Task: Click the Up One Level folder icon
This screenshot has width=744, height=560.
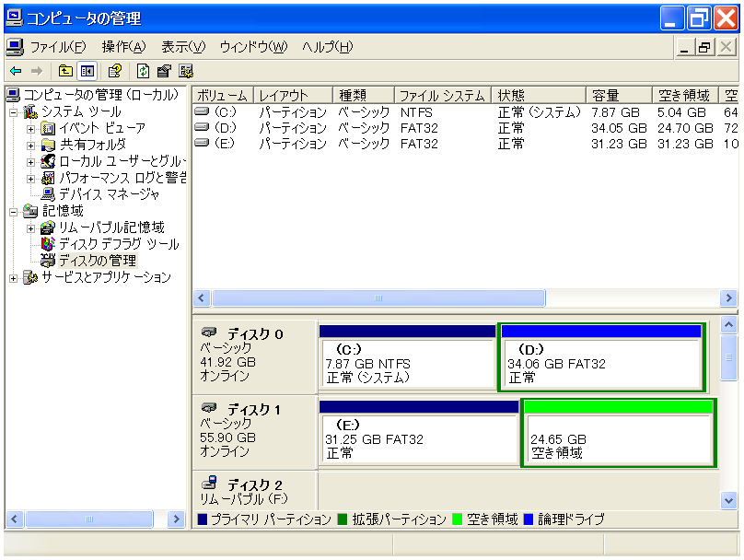Action: pyautogui.click(x=65, y=71)
